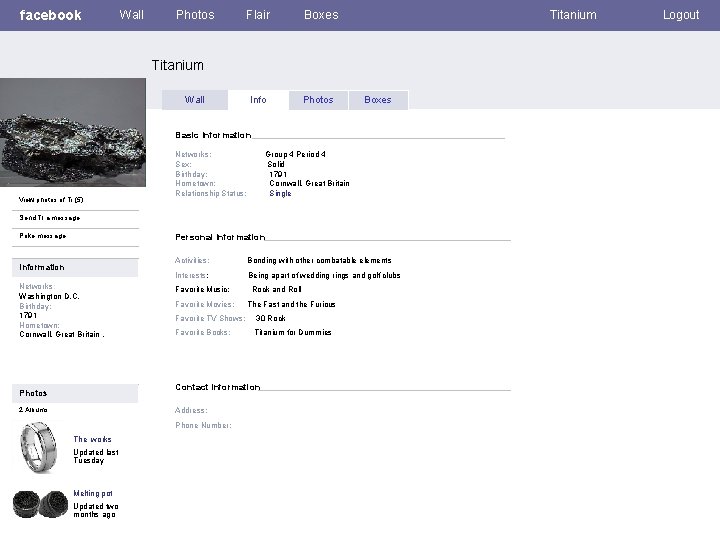Click the wedding rings and golf clubs interests
Viewport: 720px width, 540px height.
tap(324, 276)
